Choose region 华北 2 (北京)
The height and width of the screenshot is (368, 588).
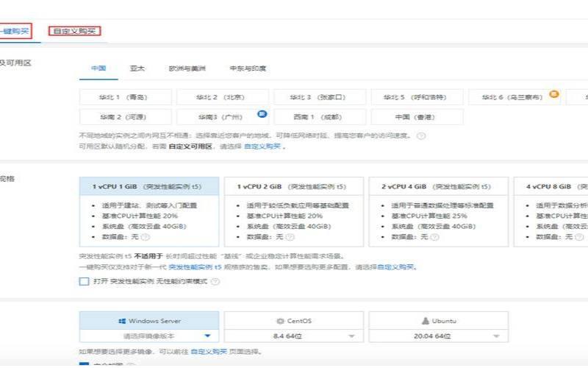point(223,97)
